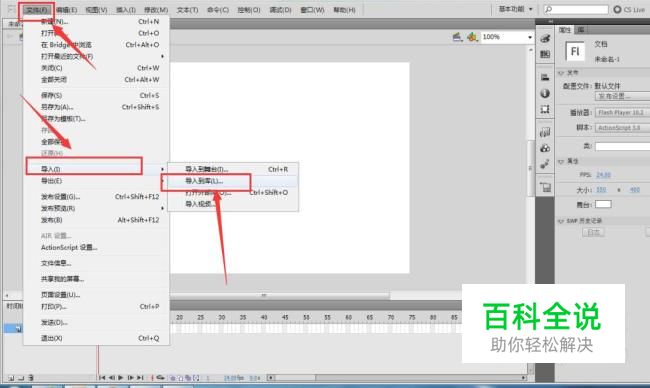Screen dimensions: 650x388
Task: Open the 编辑(E) menu
Action: pyautogui.click(x=67, y=10)
